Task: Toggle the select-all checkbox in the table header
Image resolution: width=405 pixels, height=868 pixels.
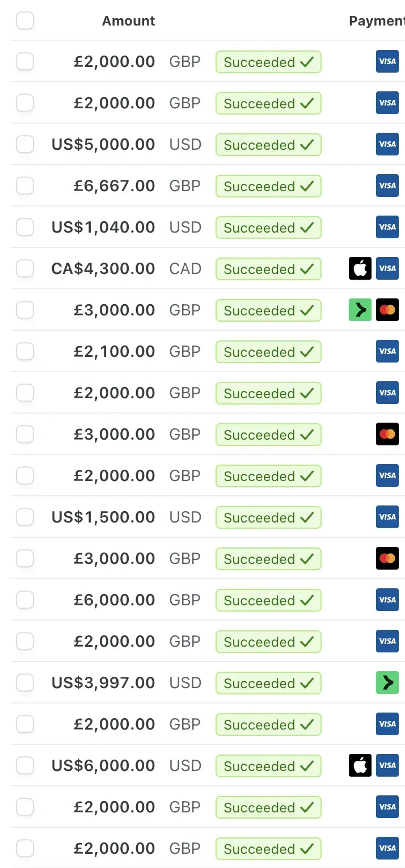Action: click(25, 21)
